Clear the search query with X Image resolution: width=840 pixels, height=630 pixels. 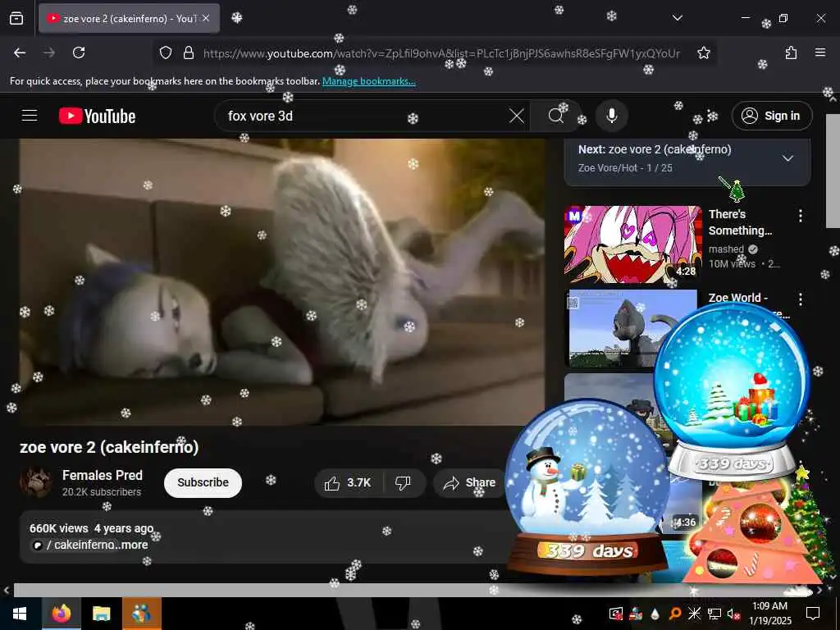pyautogui.click(x=517, y=116)
